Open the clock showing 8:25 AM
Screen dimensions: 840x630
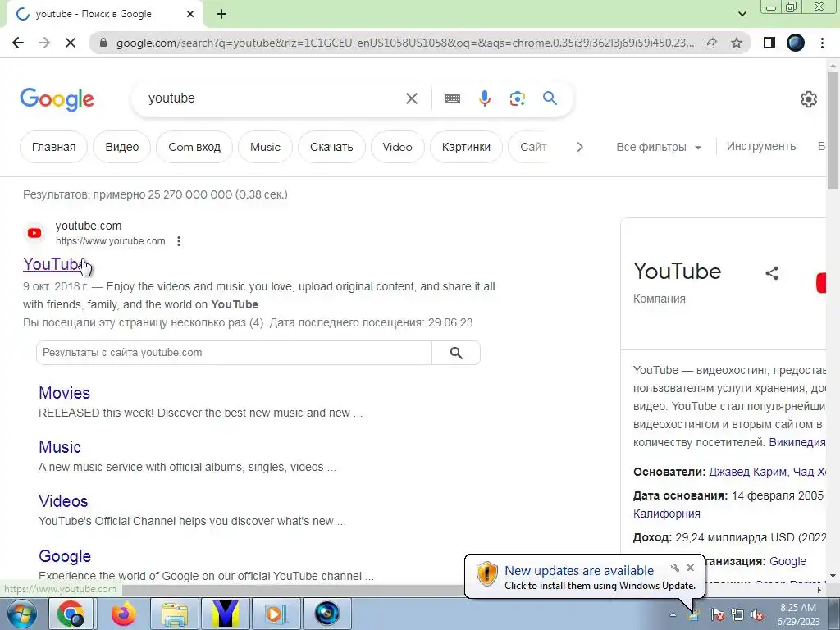(x=798, y=614)
